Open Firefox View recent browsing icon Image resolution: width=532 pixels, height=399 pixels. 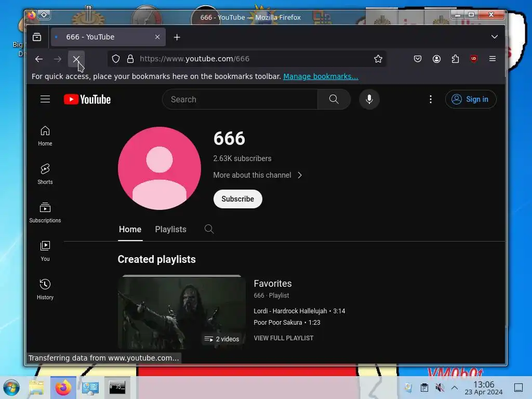point(37,37)
